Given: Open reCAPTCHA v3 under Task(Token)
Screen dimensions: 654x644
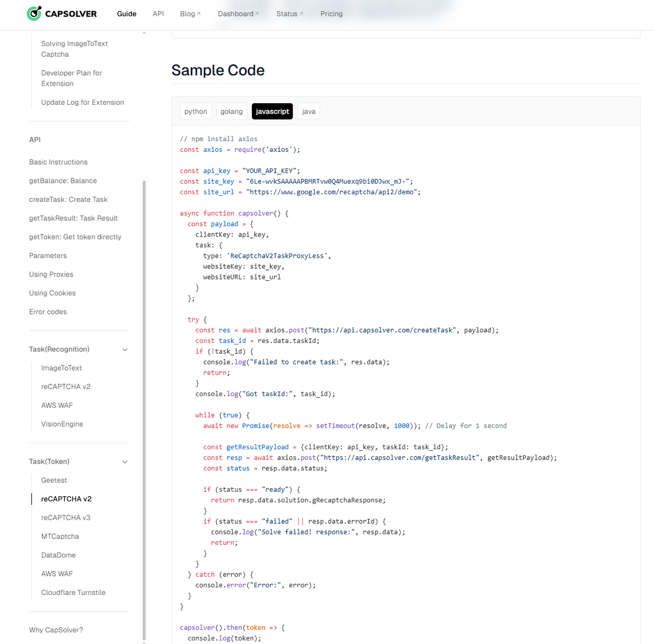Looking at the screenshot, I should (x=66, y=518).
